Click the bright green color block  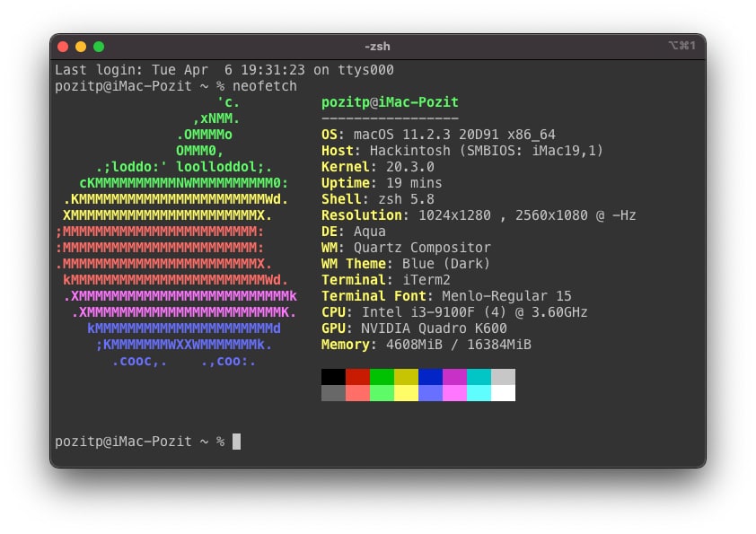(382, 393)
